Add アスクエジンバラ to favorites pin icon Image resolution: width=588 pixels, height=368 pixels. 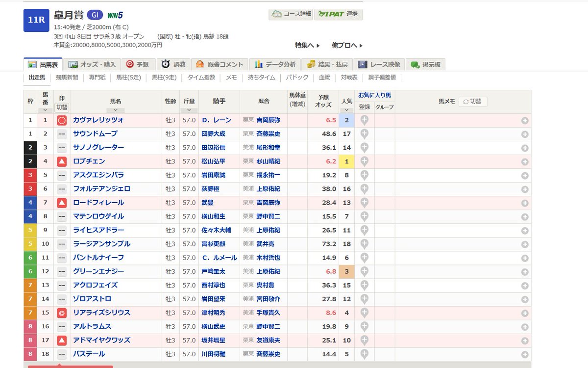click(x=364, y=175)
